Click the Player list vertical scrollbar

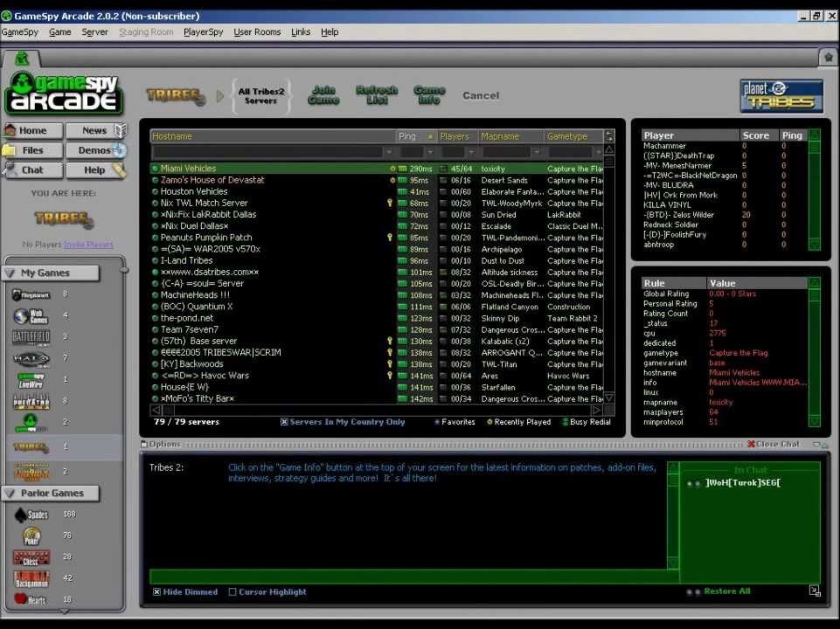pos(815,190)
